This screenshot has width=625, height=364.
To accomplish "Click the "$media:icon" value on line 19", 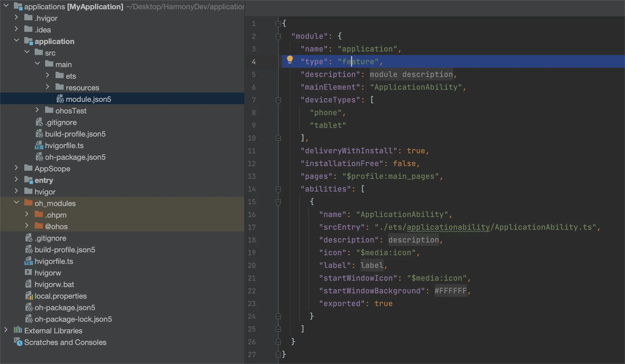I will point(386,253).
